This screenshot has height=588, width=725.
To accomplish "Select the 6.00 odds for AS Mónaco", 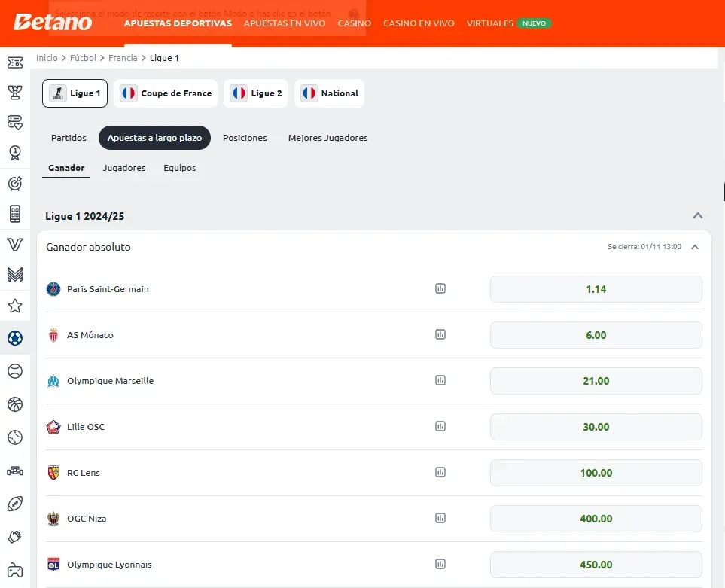I will click(x=596, y=335).
